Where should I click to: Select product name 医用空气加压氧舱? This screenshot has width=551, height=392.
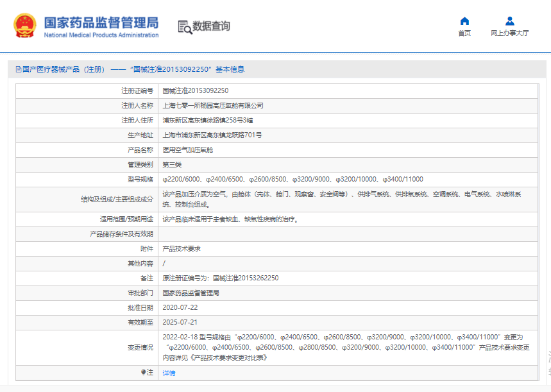point(188,149)
